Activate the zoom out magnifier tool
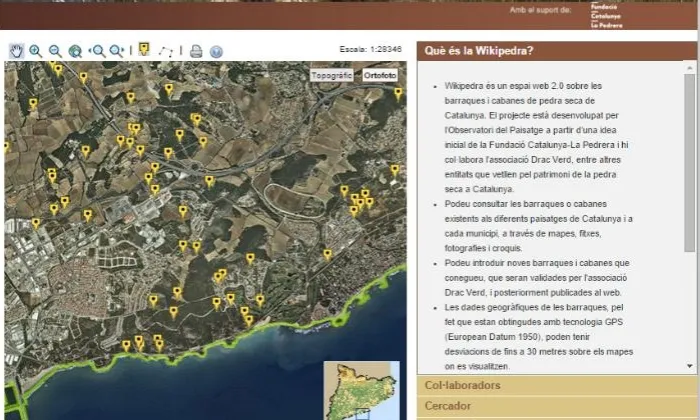The image size is (700, 420). 55,51
